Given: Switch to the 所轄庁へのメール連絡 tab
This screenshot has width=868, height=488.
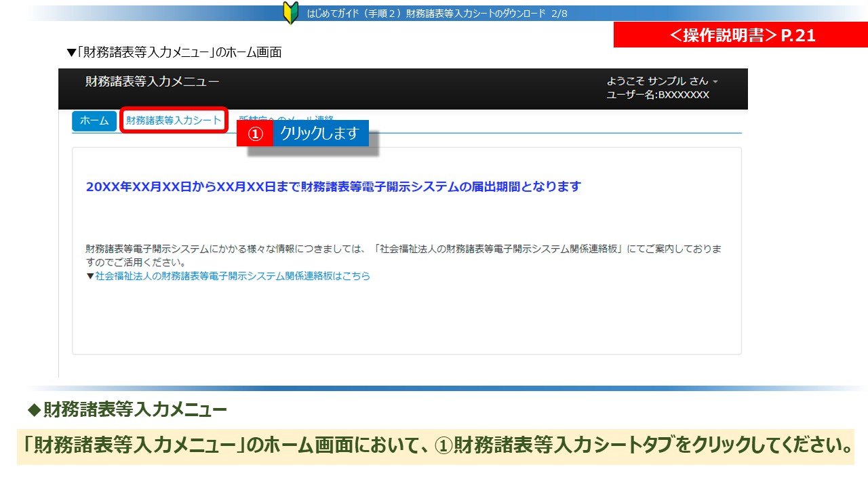Looking at the screenshot, I should (x=287, y=118).
